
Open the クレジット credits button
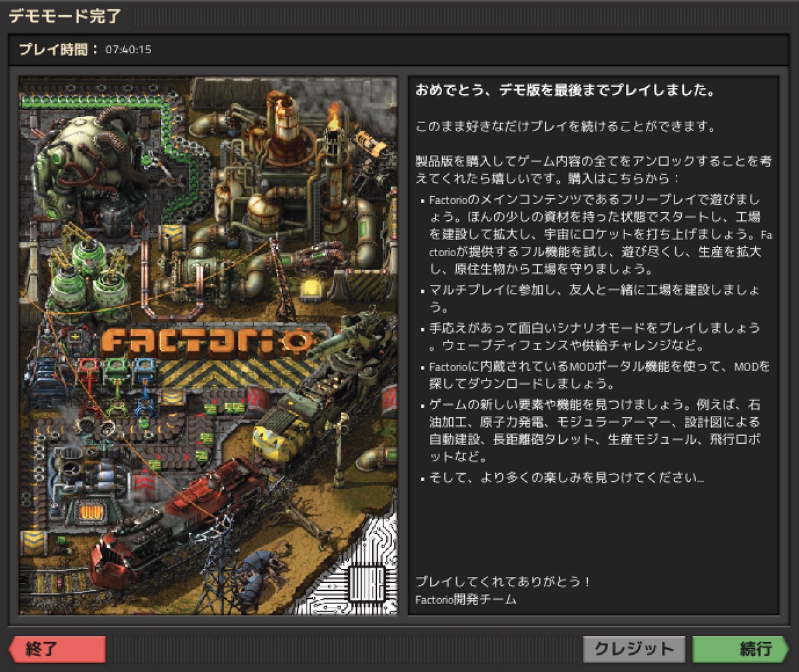pos(635,649)
